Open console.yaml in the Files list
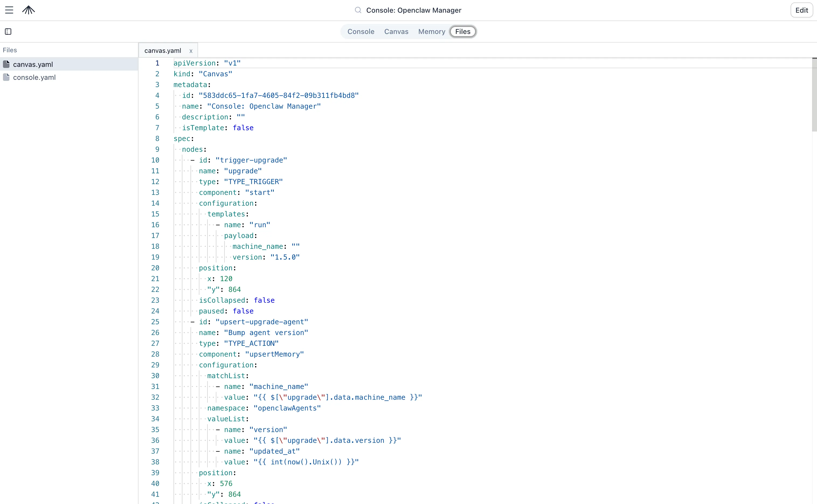The width and height of the screenshot is (817, 504). [69, 77]
